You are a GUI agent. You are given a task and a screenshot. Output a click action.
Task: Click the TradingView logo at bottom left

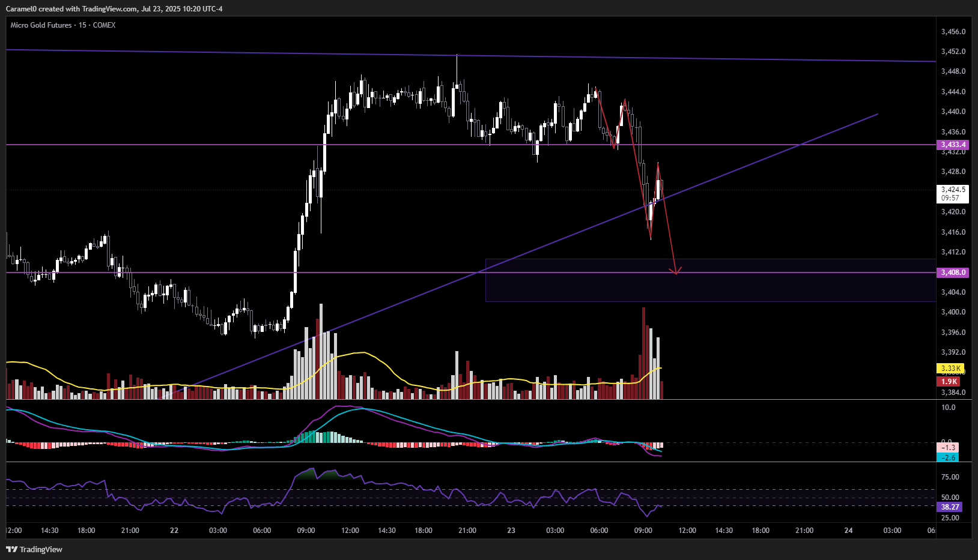pyautogui.click(x=34, y=549)
